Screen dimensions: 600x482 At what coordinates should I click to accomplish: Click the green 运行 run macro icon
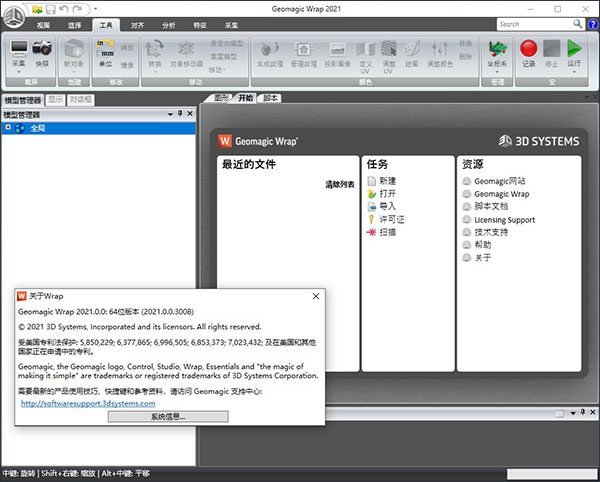[x=574, y=47]
